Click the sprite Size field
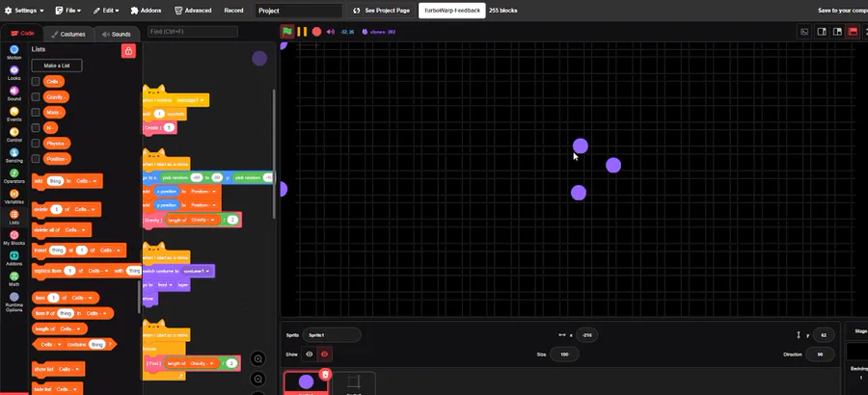The height and width of the screenshot is (395, 868). [564, 355]
